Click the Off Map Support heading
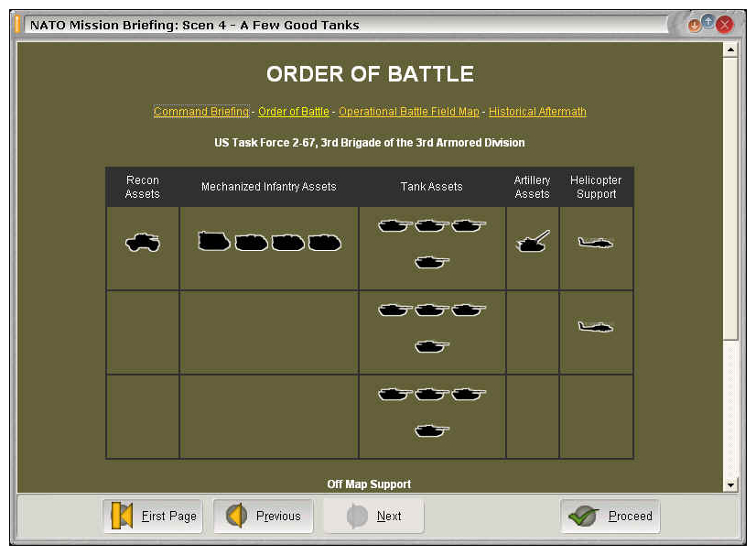 369,484
